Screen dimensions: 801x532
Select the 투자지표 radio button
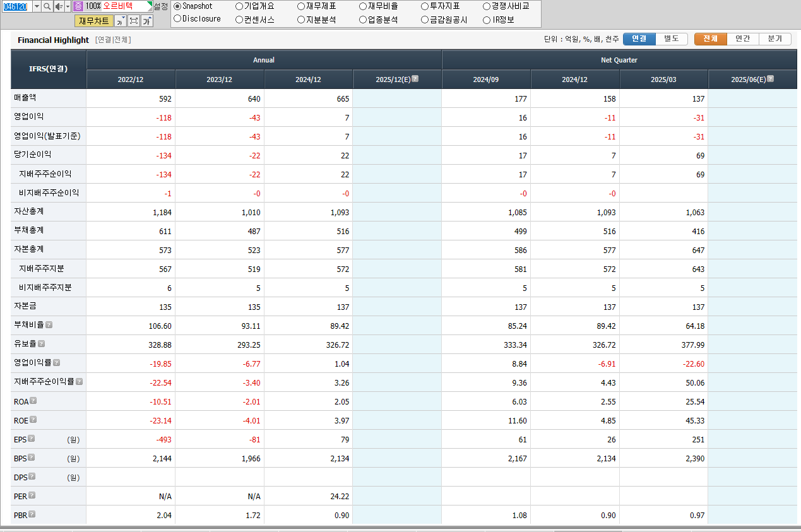tap(425, 6)
